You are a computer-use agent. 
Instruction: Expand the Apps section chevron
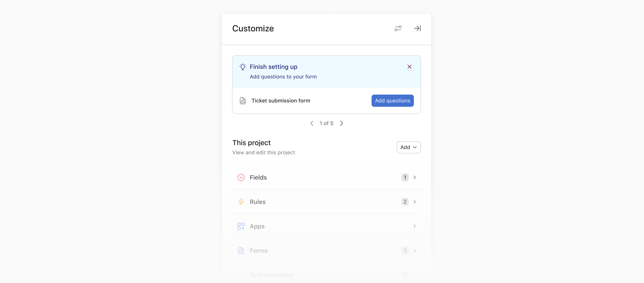(415, 226)
